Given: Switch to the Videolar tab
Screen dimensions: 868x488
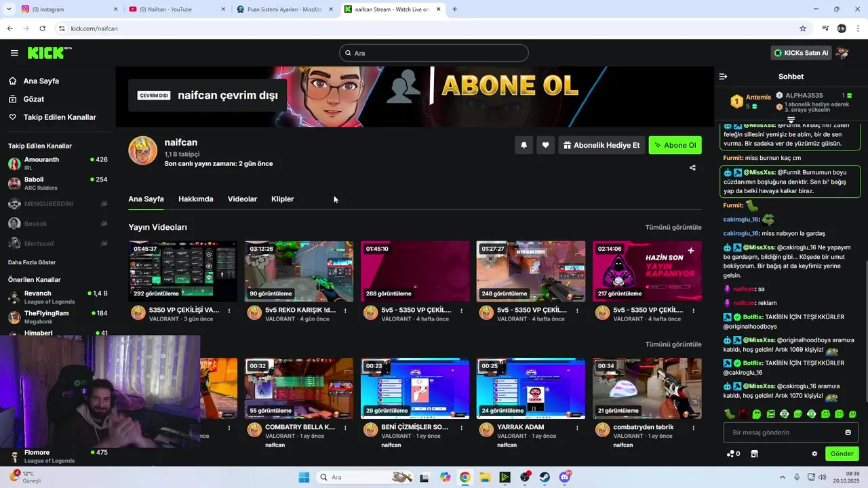Looking at the screenshot, I should [x=242, y=199].
